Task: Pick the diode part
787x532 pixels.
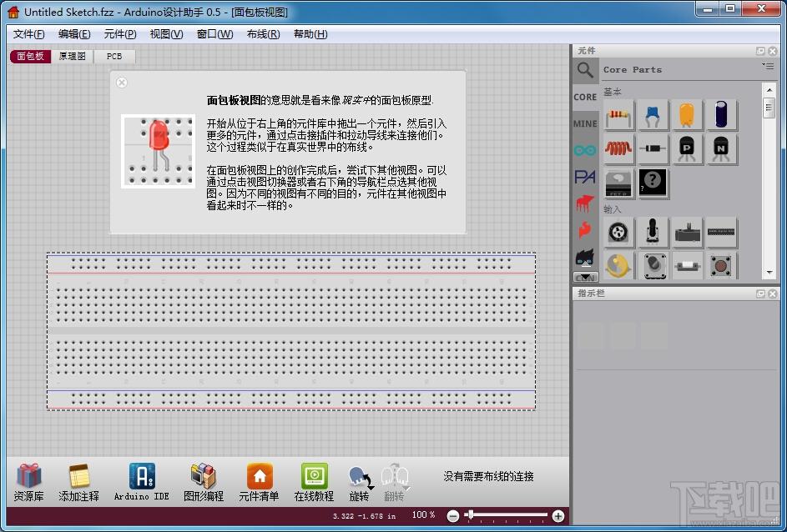Action: [x=653, y=149]
